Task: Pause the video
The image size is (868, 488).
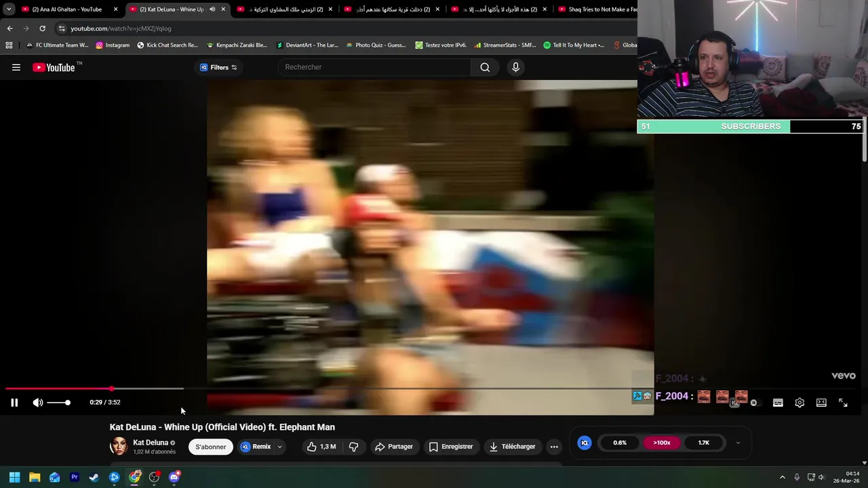Action: 14,403
